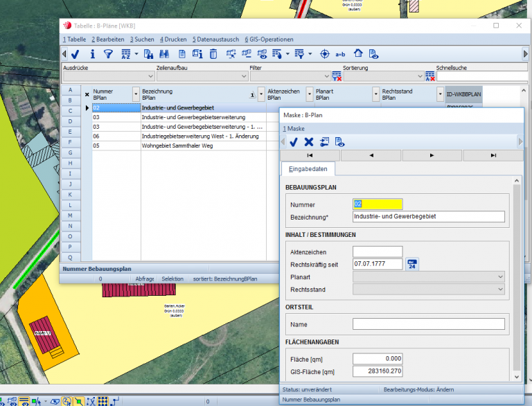
Task: Sort rows with the A-Z icon
Action: [126, 54]
